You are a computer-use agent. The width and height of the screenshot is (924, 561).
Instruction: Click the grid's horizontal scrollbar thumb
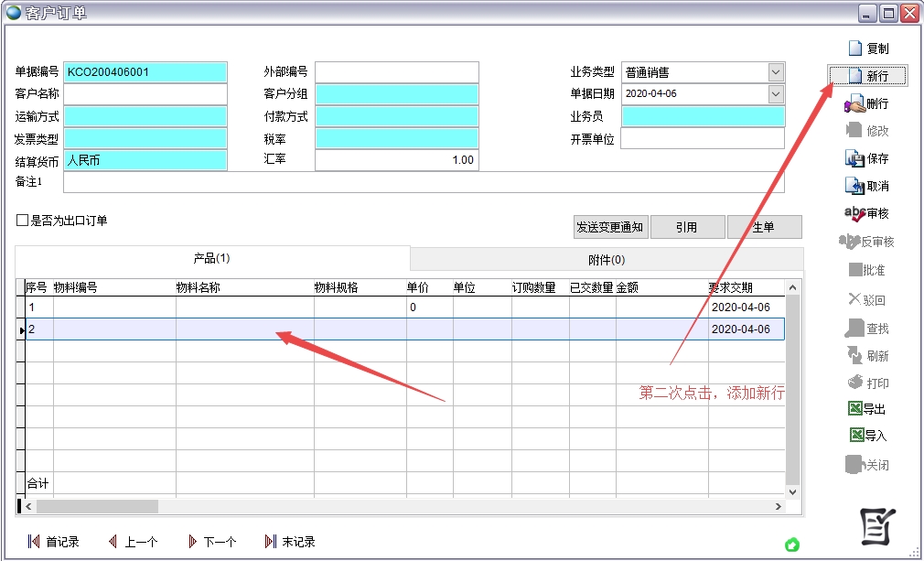coord(97,506)
